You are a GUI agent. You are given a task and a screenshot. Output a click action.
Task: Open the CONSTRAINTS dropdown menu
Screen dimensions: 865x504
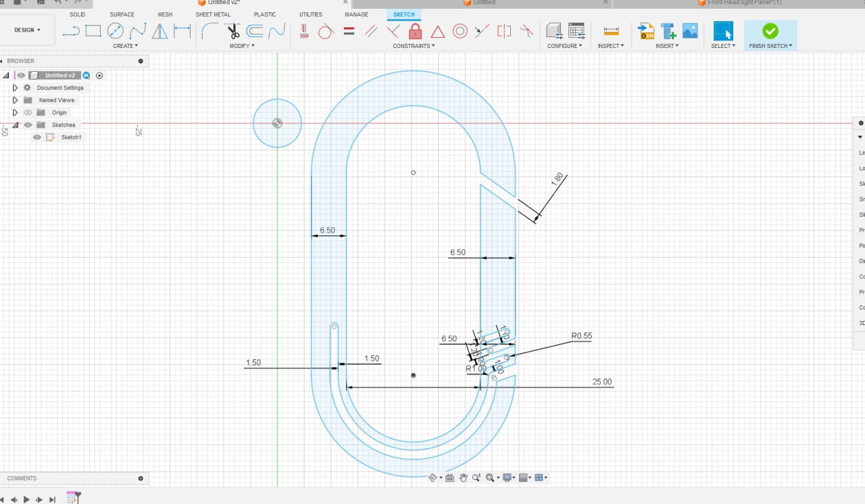(414, 46)
